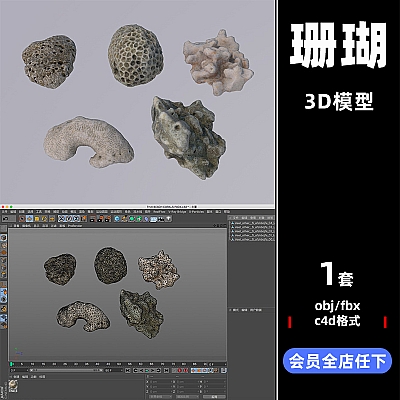The image size is (400, 400).
Task: Click the Make Editable icon
Action: tap(3, 228)
